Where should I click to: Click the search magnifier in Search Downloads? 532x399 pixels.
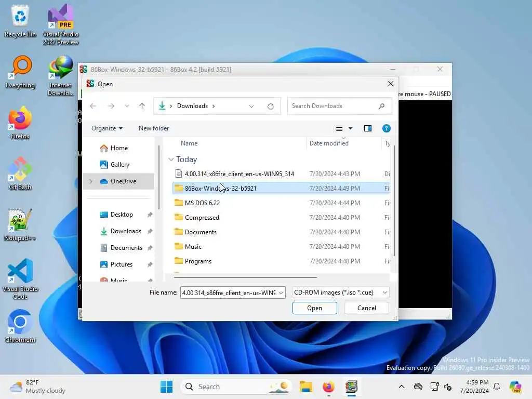(382, 106)
